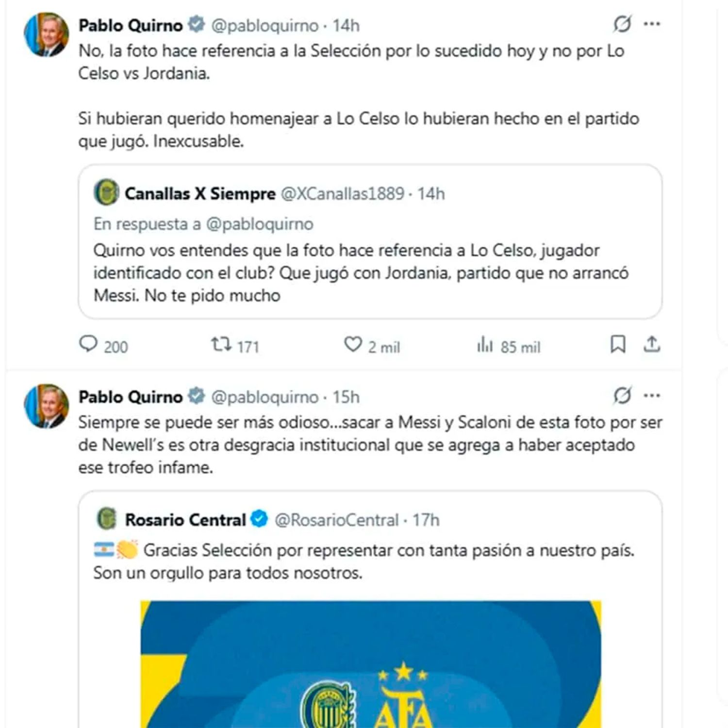Open the three-dot menu on the 14h tweet
728x728 pixels.
coord(652,24)
